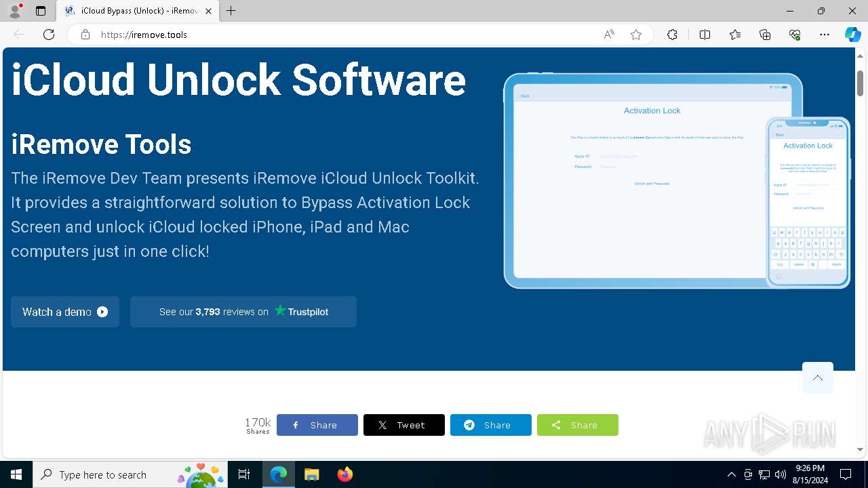
Task: Open the Copilot sidebar
Action: [x=852, y=35]
